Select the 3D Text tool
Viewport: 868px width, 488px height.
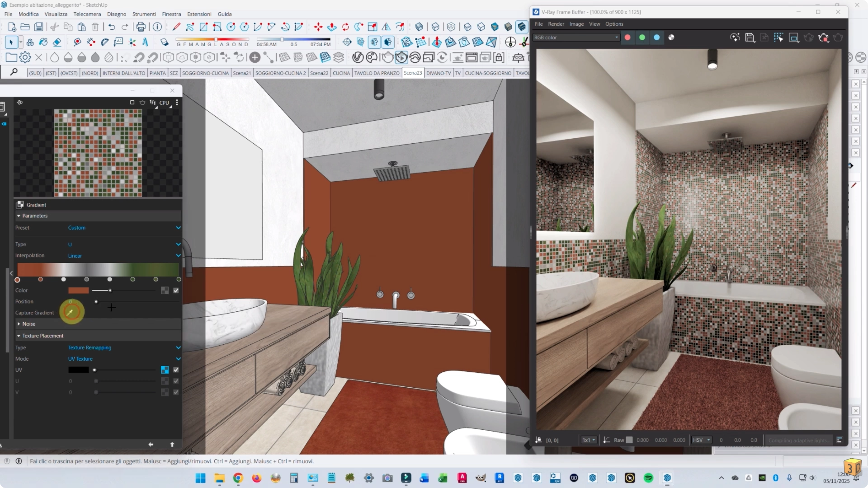pos(146,42)
